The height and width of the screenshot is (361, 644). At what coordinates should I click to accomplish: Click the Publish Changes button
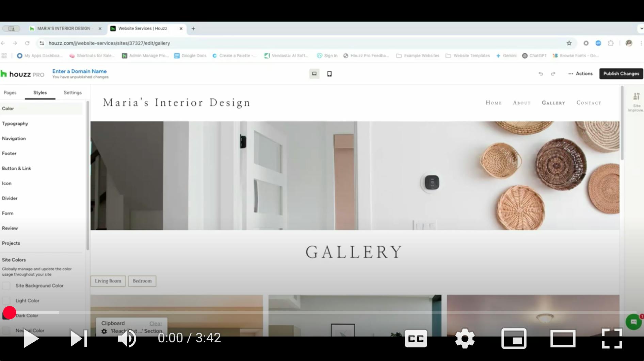tap(621, 74)
